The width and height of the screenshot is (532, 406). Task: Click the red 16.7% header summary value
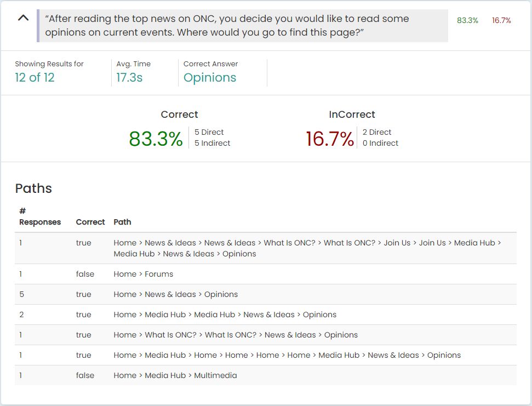tap(501, 20)
